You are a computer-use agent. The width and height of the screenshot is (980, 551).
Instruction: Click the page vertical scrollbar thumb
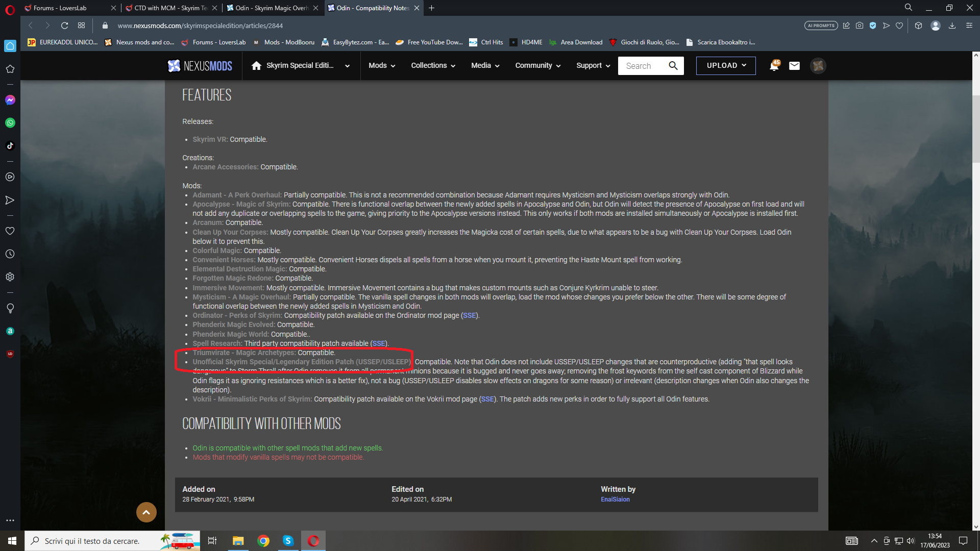975,129
